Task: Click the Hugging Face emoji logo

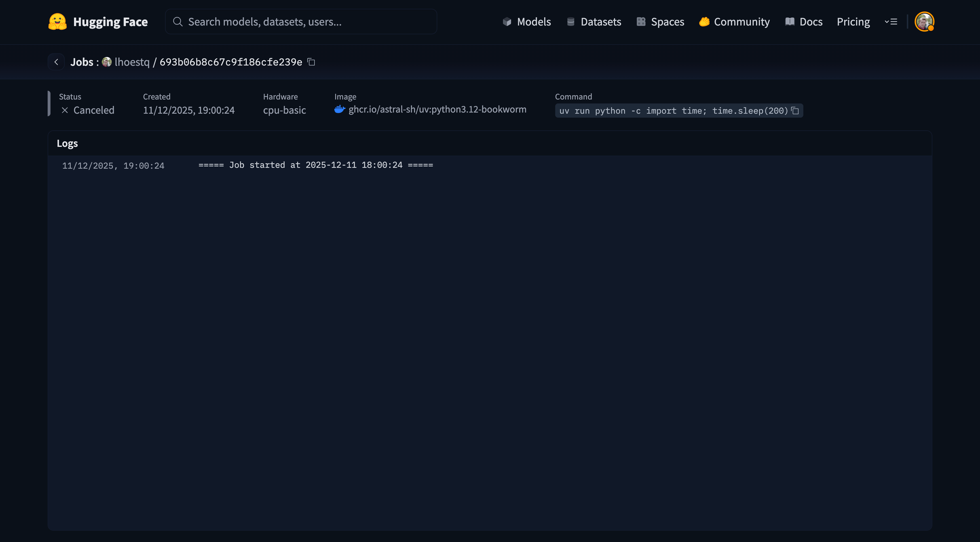Action: pyautogui.click(x=58, y=22)
